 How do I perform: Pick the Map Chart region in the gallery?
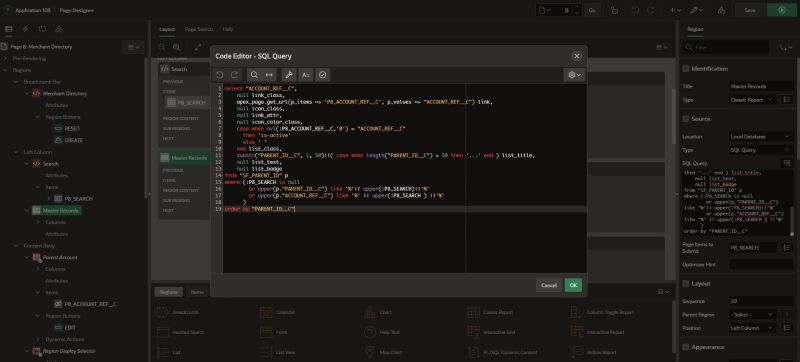(383, 352)
